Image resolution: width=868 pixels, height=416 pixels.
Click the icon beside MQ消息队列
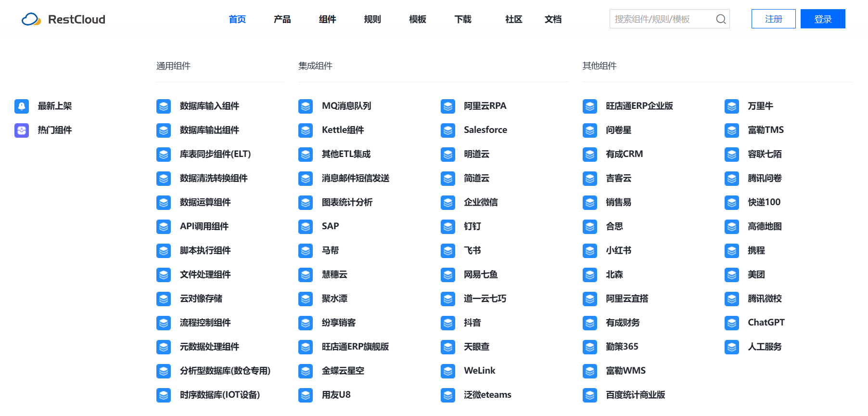point(306,106)
